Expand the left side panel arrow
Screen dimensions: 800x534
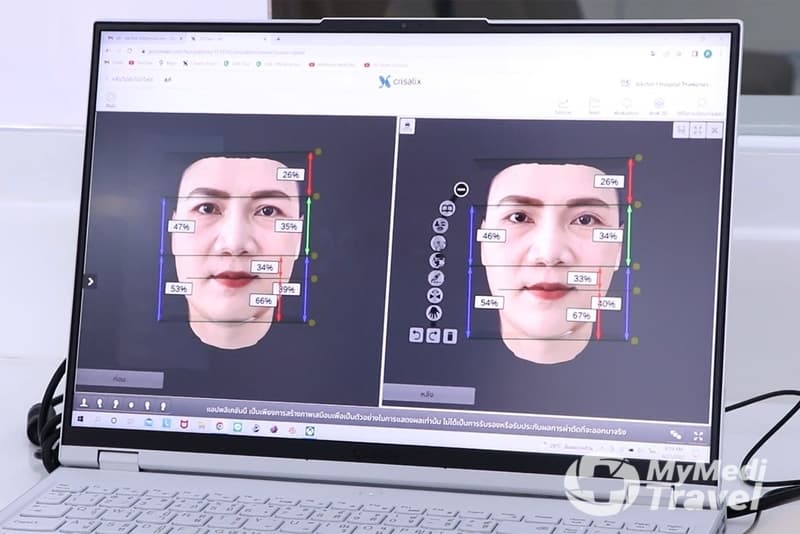(x=91, y=281)
